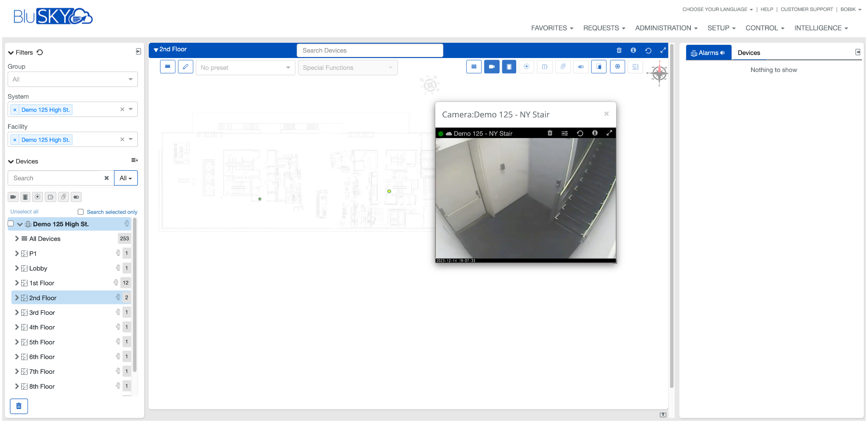Open camera info icon in video header
This screenshot has height=423, width=868.
click(595, 133)
